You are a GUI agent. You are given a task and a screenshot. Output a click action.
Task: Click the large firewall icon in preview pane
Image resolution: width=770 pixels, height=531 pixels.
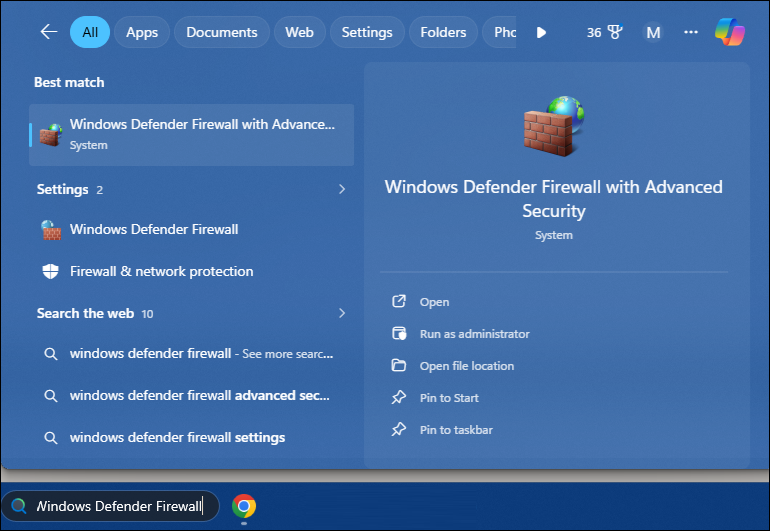pyautogui.click(x=553, y=126)
